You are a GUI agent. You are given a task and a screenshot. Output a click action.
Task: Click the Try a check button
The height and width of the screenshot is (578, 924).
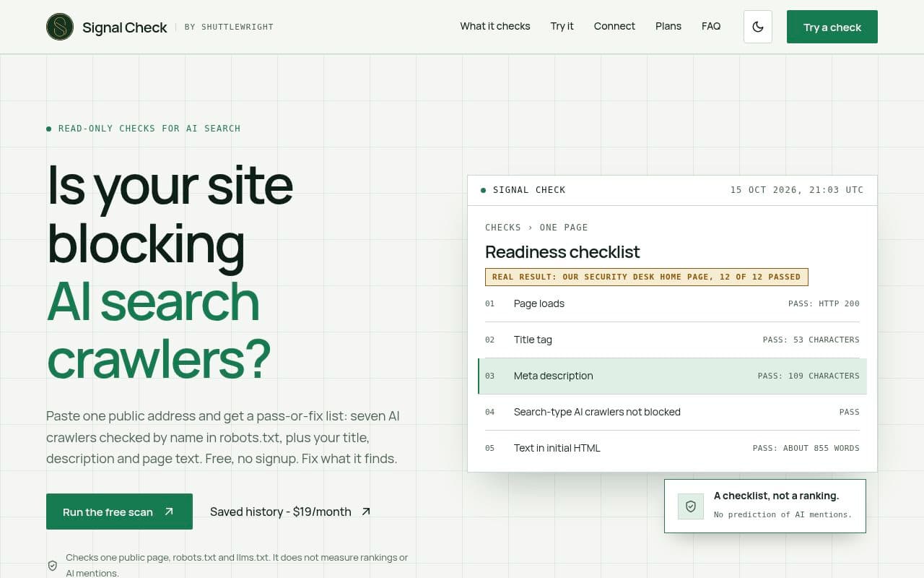832,27
